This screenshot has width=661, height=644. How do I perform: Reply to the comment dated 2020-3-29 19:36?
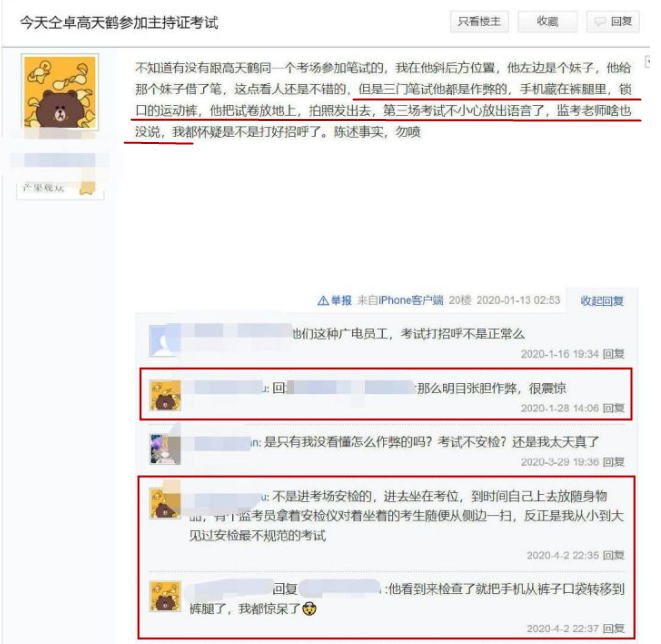click(613, 462)
